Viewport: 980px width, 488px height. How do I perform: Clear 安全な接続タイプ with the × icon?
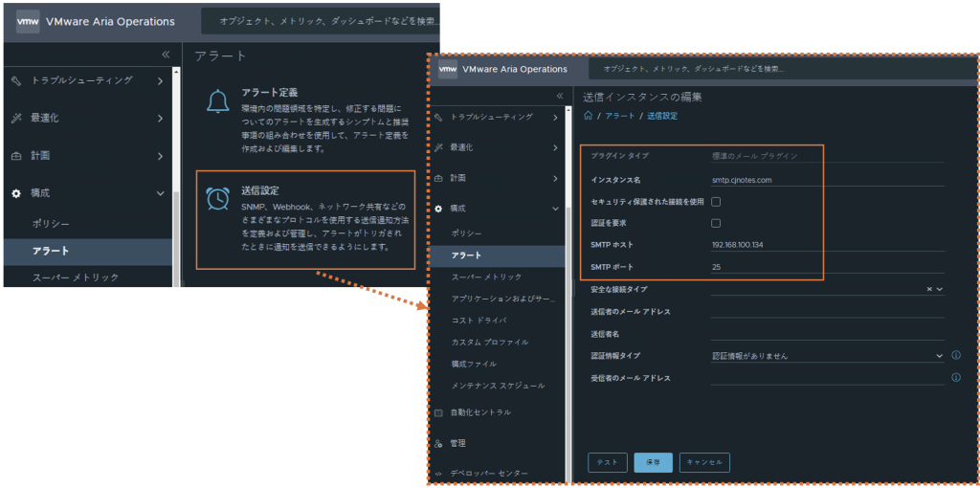(929, 289)
